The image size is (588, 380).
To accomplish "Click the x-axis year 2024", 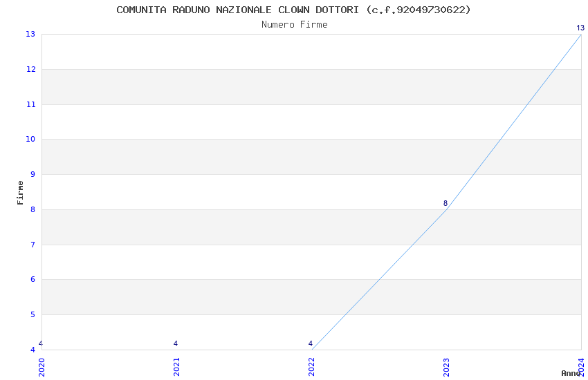I will (x=581, y=367).
